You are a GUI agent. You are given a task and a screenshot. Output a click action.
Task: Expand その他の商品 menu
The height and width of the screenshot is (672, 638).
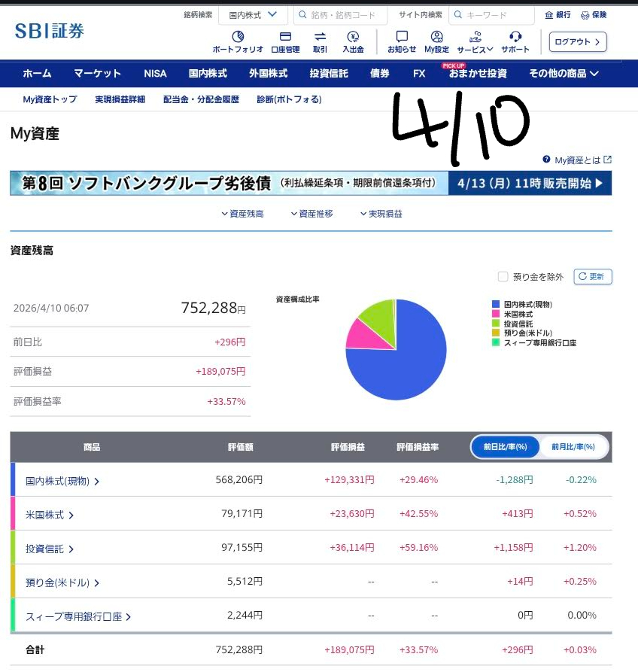[x=564, y=74]
